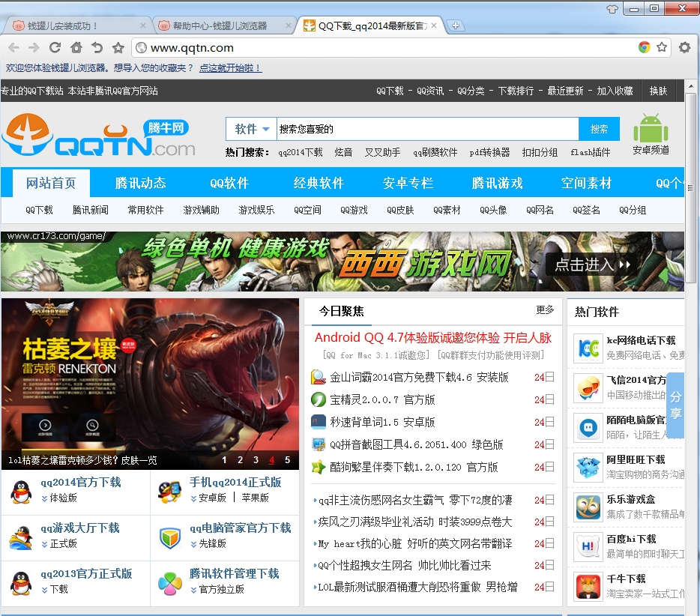
Task: Open the 经典软件 nav menu
Action: [x=319, y=183]
